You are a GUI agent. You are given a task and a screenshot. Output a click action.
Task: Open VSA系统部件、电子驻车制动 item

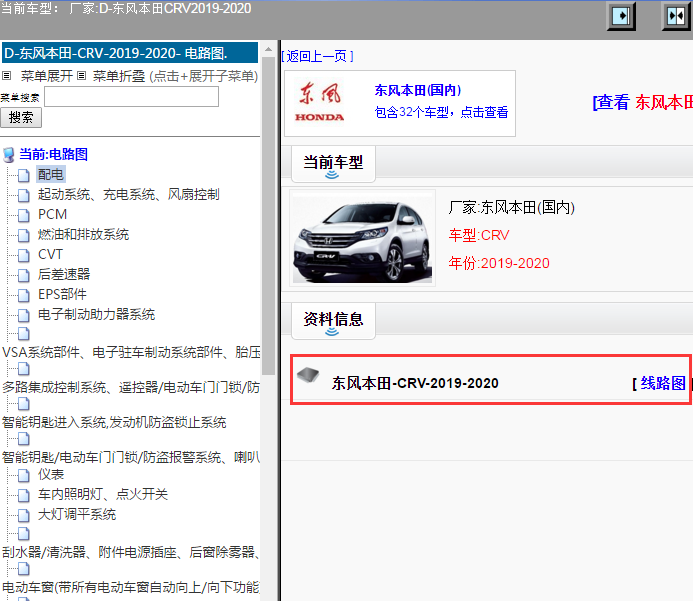pos(131,352)
